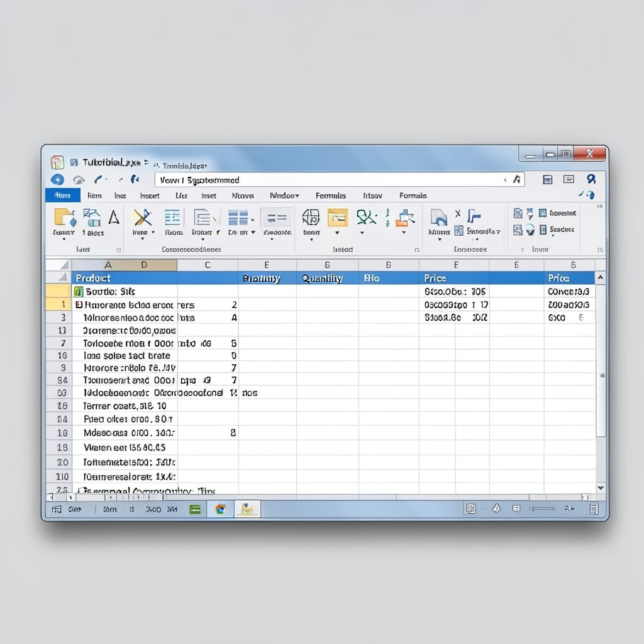The width and height of the screenshot is (644, 644).
Task: Click the globe grid icon in ribbon
Action: tap(311, 217)
